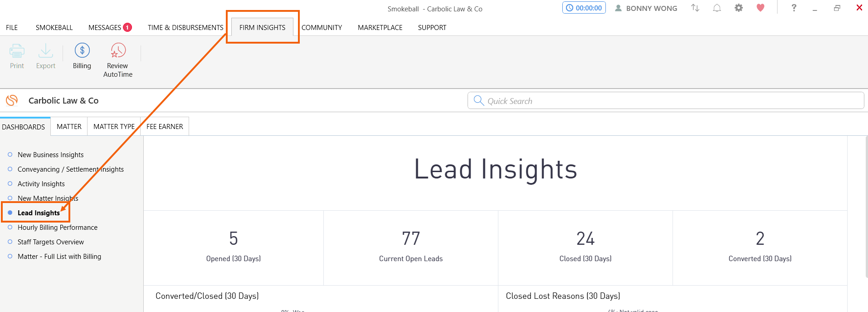The image size is (868, 312).
Task: Open the FILE menu
Action: coord(12,28)
